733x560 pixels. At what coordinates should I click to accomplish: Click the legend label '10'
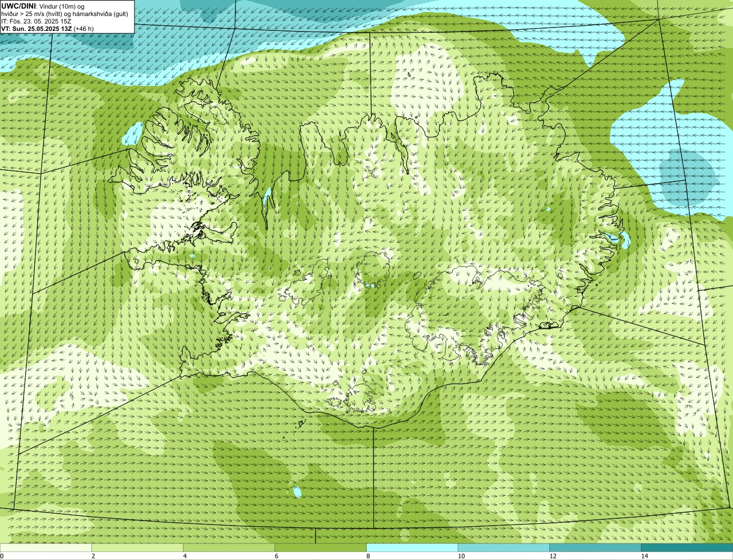[461, 556]
